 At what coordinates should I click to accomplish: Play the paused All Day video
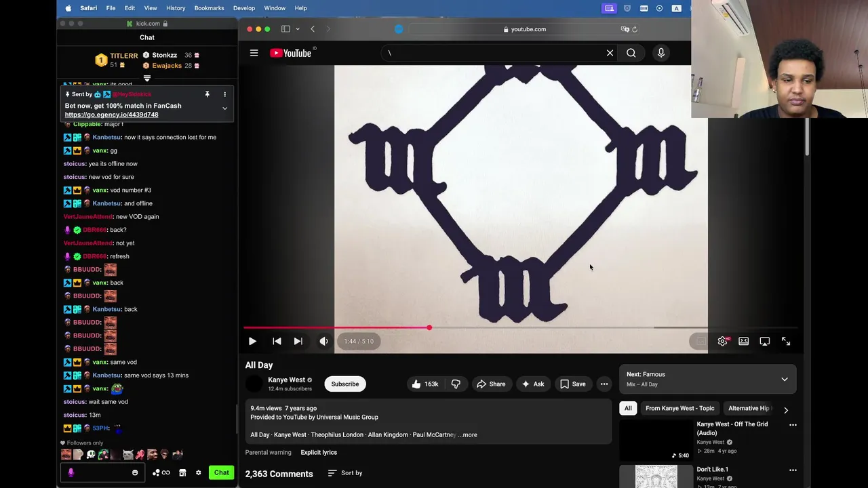pos(252,341)
